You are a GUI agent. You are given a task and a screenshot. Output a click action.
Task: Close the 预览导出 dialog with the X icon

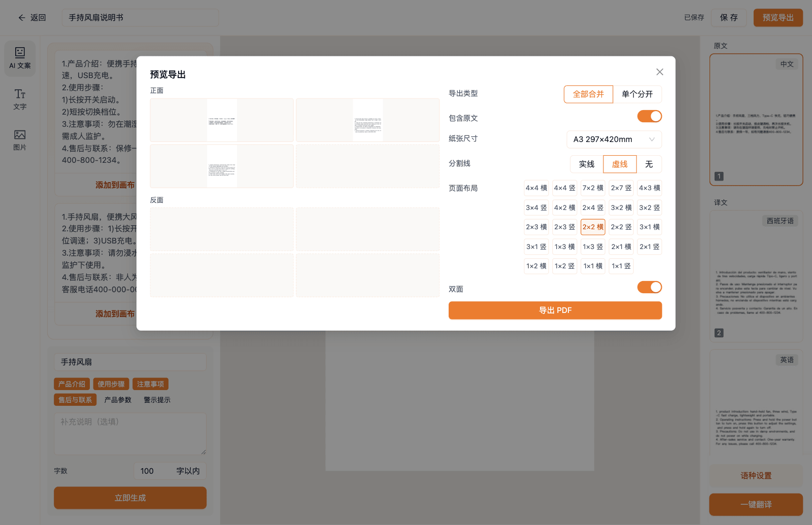coord(660,72)
